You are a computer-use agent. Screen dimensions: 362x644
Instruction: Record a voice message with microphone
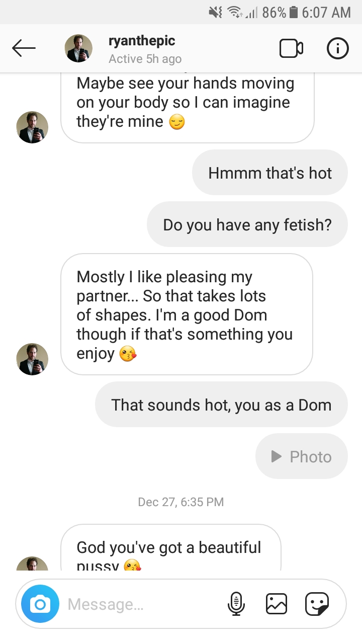pos(236,604)
